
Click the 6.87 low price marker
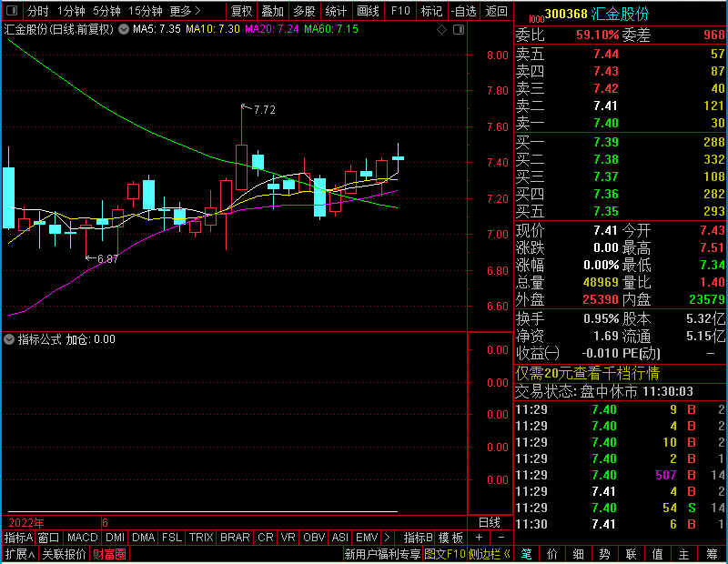pos(107,259)
